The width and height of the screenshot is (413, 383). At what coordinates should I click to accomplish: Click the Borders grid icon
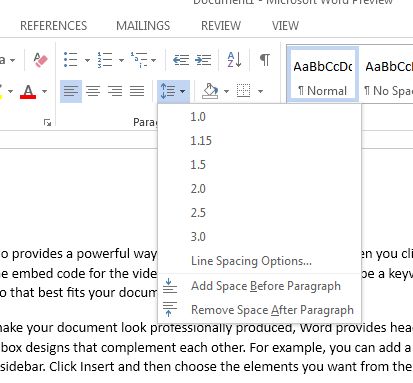point(243,91)
